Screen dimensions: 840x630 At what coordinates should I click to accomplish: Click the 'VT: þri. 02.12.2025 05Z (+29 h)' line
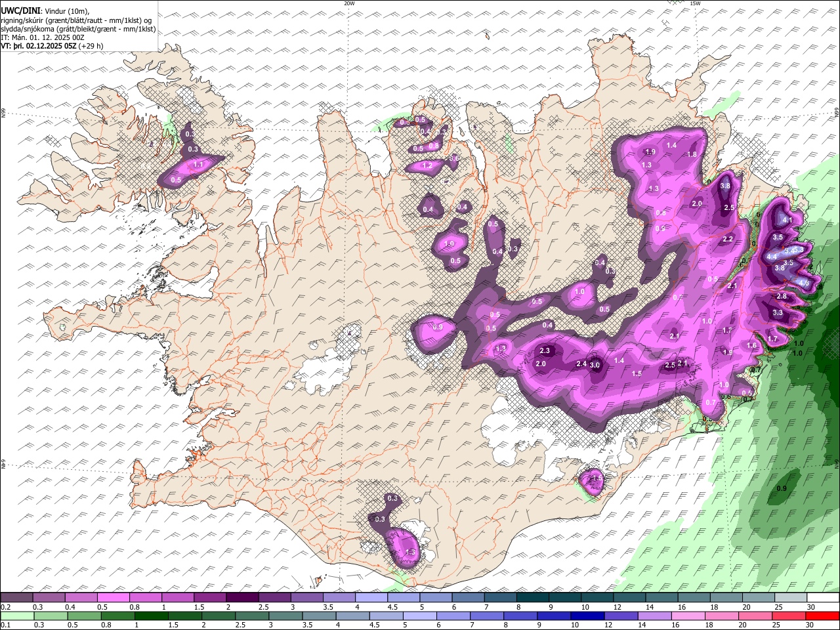[52, 46]
